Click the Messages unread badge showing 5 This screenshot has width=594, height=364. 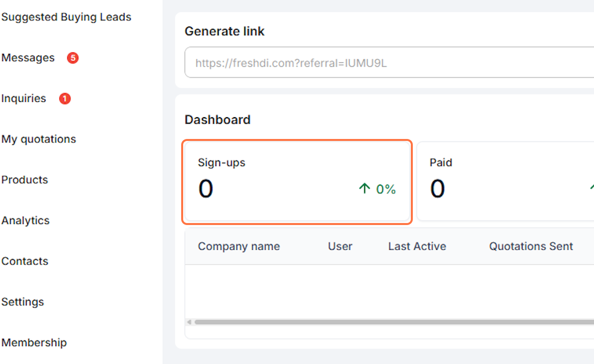click(73, 58)
